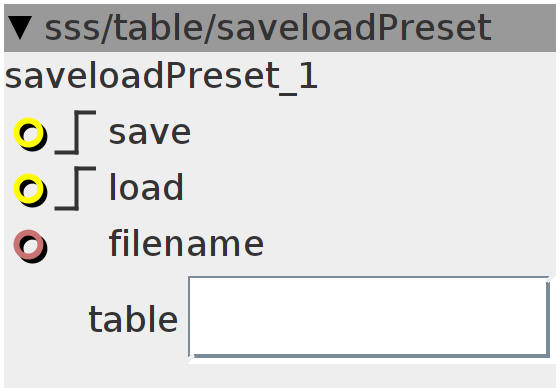Focus the white table text field
This screenshot has width=560, height=392.
click(369, 317)
